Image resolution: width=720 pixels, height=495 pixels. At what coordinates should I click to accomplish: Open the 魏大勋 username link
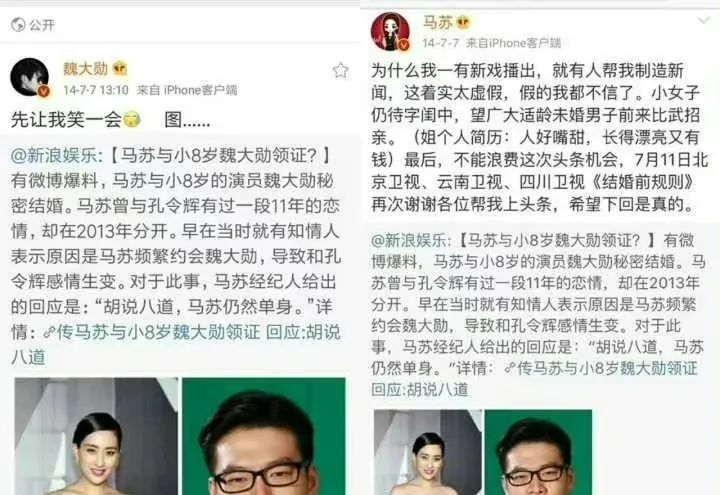(85, 69)
